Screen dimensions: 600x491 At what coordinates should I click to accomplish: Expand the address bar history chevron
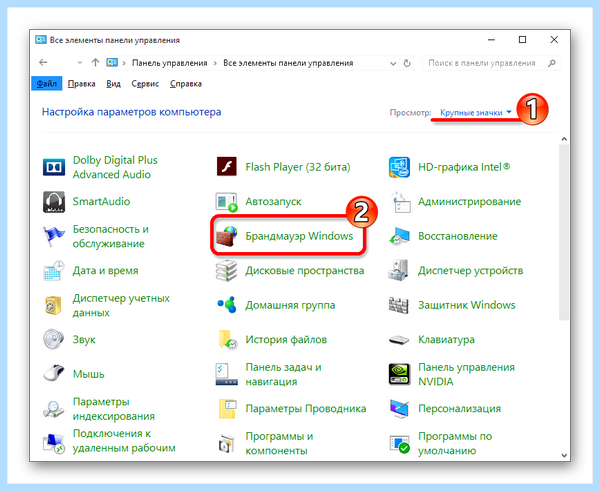[x=393, y=63]
